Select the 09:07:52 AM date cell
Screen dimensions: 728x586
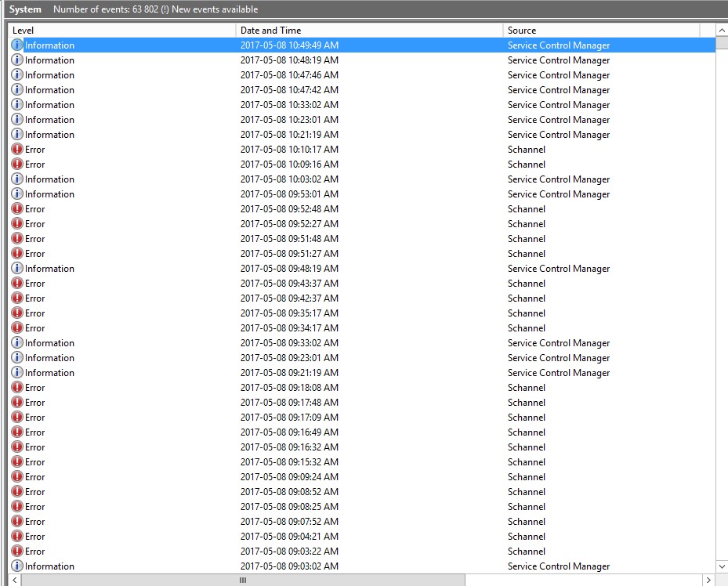point(289,521)
